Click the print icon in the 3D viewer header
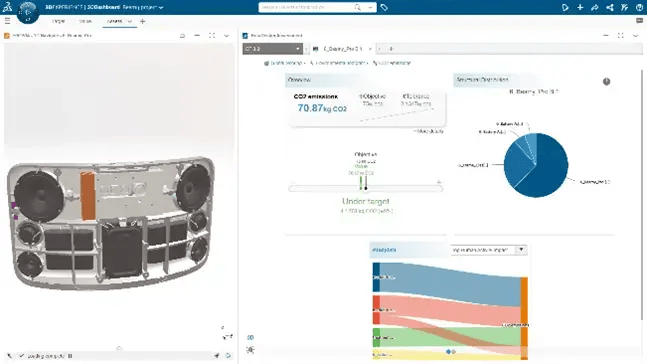The width and height of the screenshot is (647, 364). [182, 36]
